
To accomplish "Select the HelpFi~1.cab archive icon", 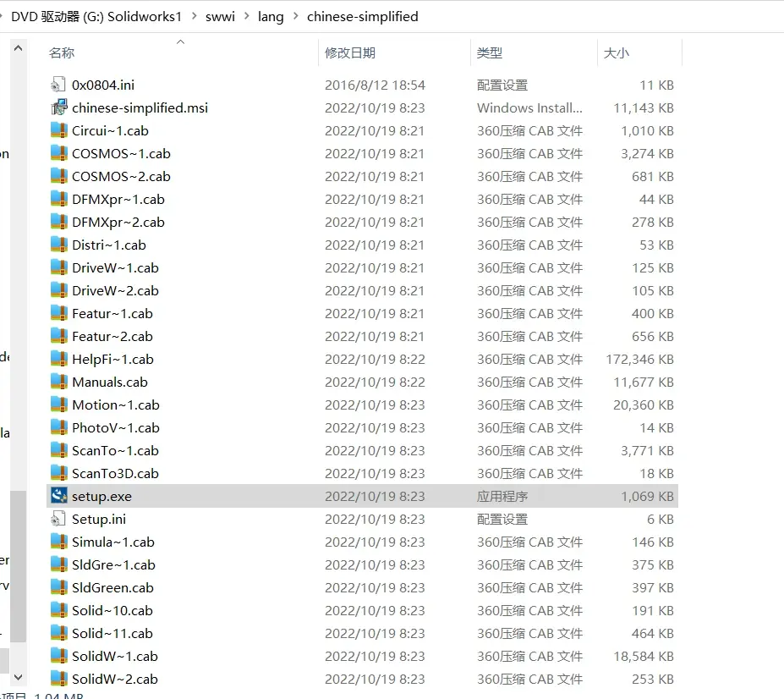I will tap(58, 359).
